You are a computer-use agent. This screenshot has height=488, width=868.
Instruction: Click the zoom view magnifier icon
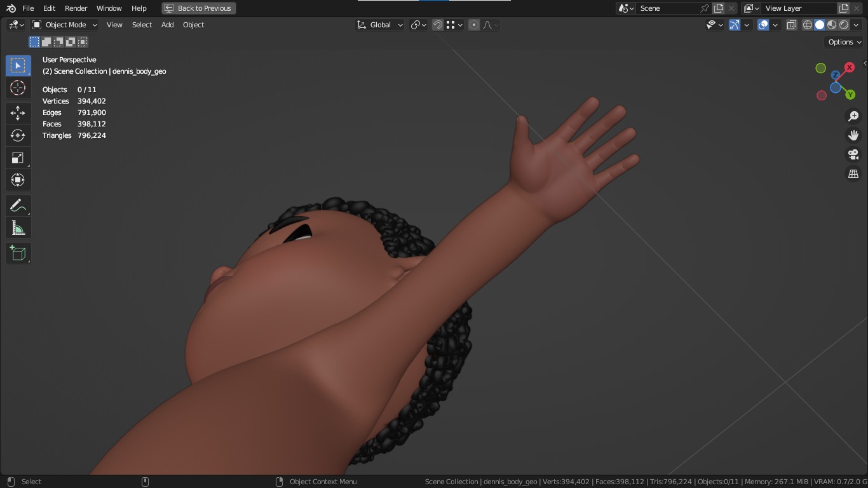click(x=853, y=116)
